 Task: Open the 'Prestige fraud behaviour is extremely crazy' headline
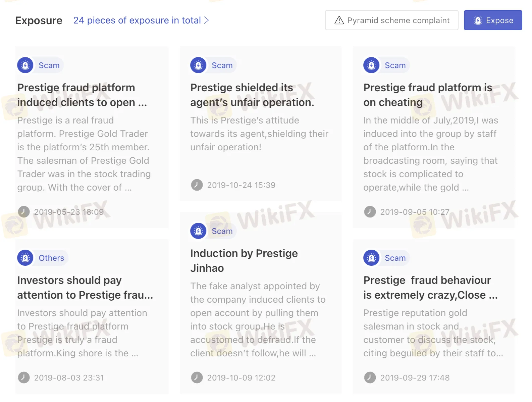(x=430, y=288)
